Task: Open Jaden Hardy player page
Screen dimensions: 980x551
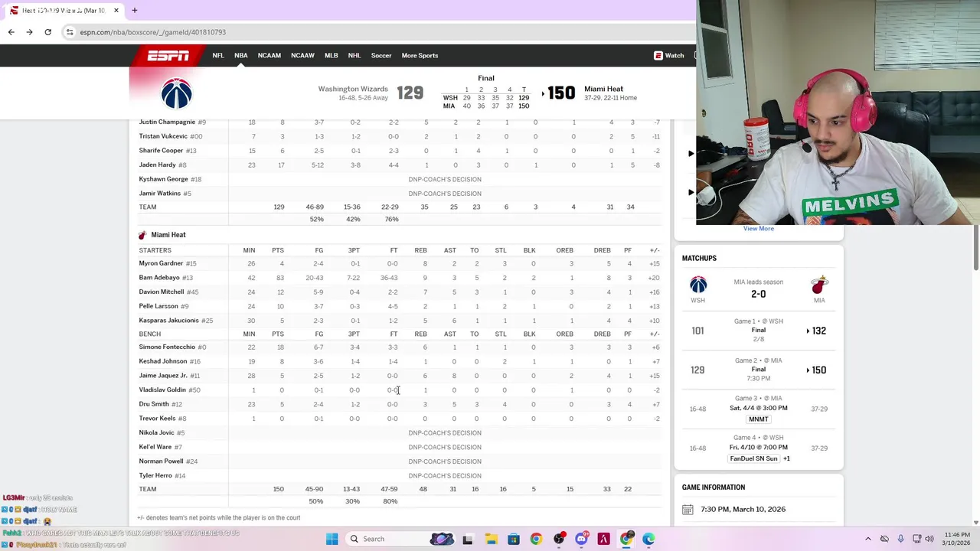Action: [157, 165]
